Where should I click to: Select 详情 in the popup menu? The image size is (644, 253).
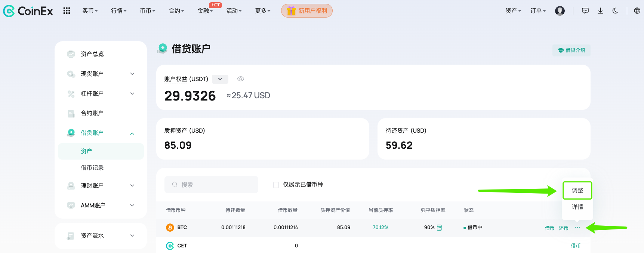[577, 207]
